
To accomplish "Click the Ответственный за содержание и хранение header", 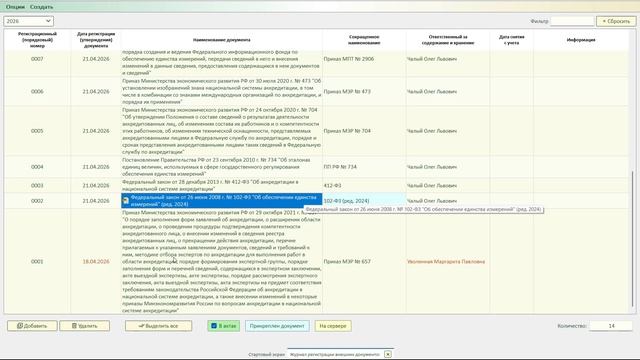I will (x=448, y=40).
